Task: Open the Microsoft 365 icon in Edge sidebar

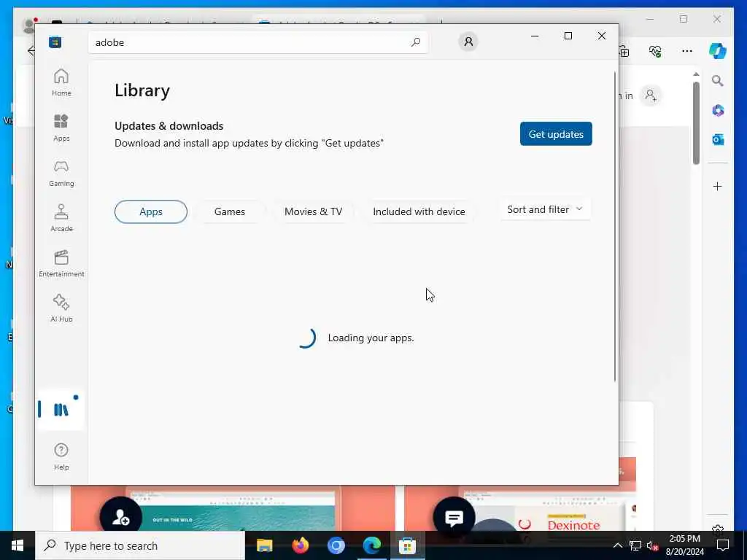Action: pos(718,111)
